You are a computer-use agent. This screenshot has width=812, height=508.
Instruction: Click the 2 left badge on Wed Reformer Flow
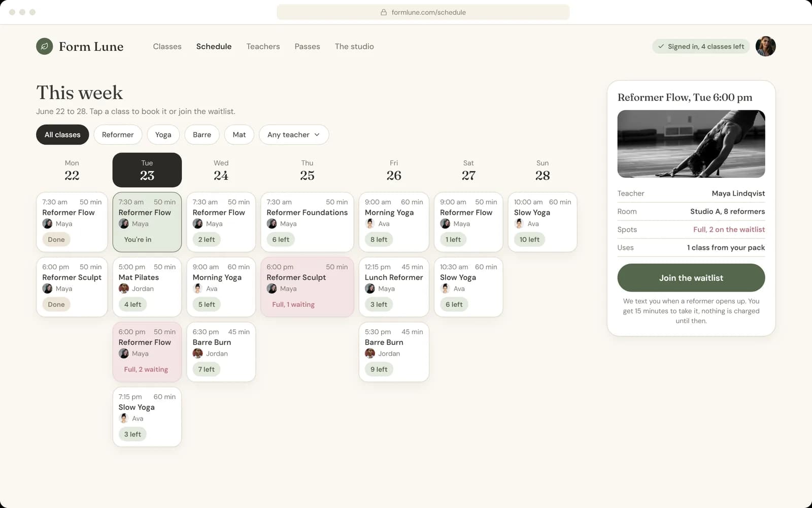(x=207, y=239)
